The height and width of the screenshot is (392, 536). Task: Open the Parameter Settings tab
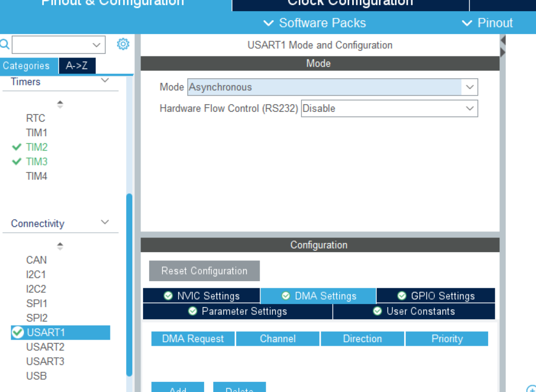238,312
